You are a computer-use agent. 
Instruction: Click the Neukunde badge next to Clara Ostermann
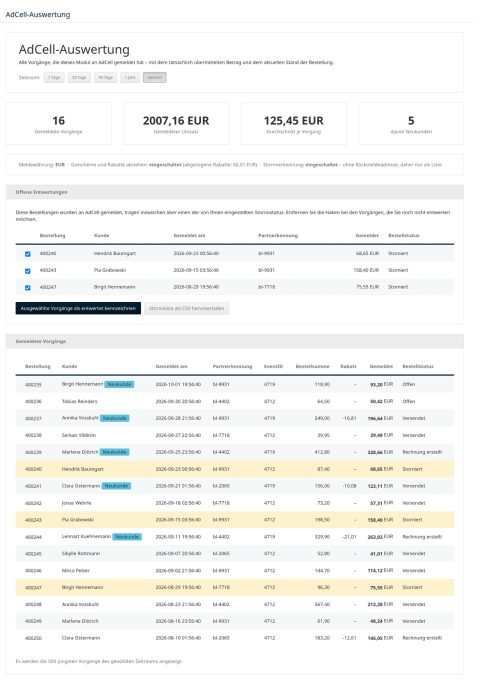coord(116,486)
